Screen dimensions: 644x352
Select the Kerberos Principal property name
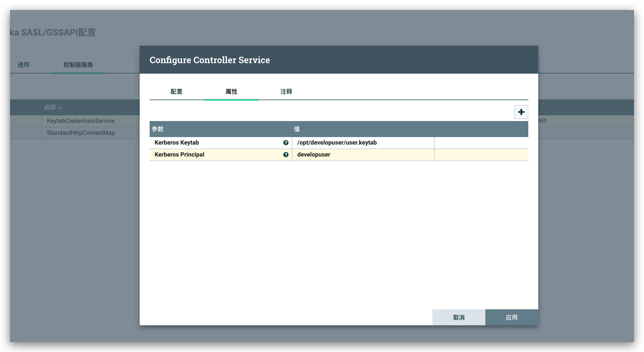point(179,155)
